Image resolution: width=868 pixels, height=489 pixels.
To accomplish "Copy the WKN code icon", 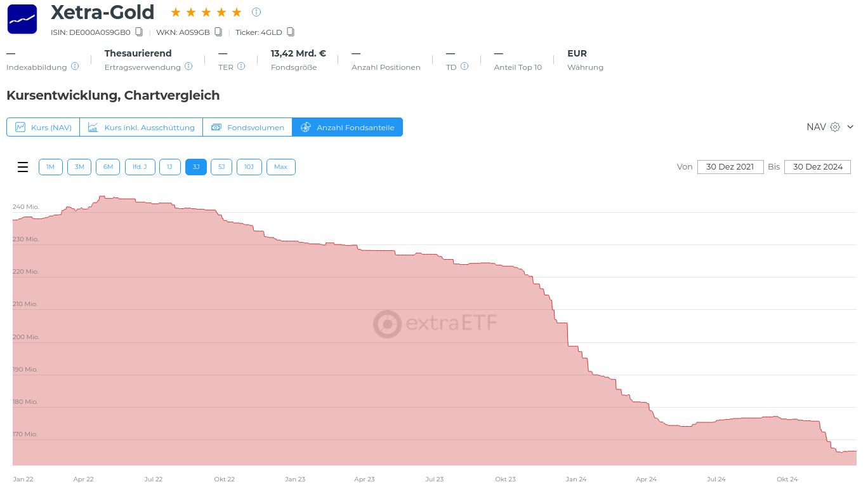I will tap(218, 32).
